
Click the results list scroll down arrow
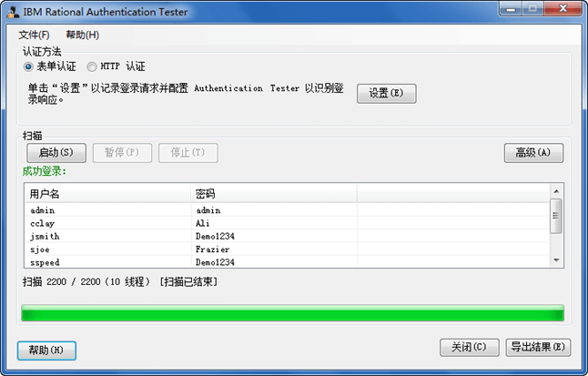556,260
